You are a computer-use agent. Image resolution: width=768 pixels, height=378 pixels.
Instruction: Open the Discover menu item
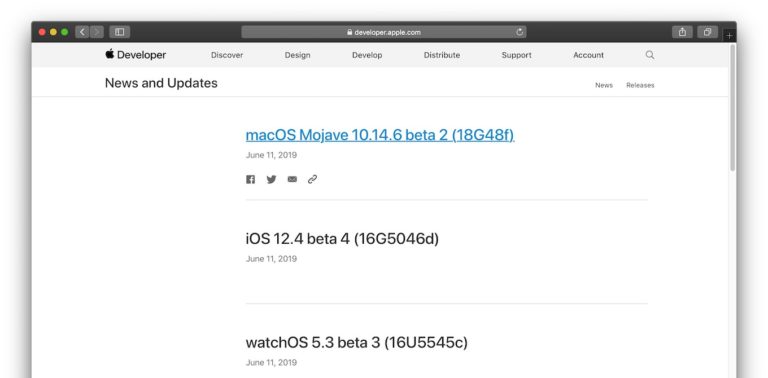click(x=227, y=55)
